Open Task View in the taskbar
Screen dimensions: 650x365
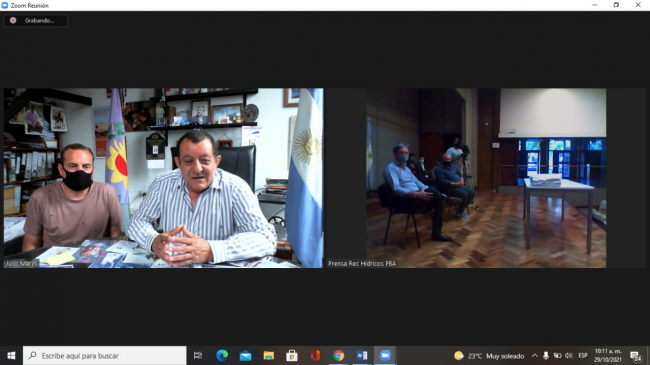coord(198,355)
